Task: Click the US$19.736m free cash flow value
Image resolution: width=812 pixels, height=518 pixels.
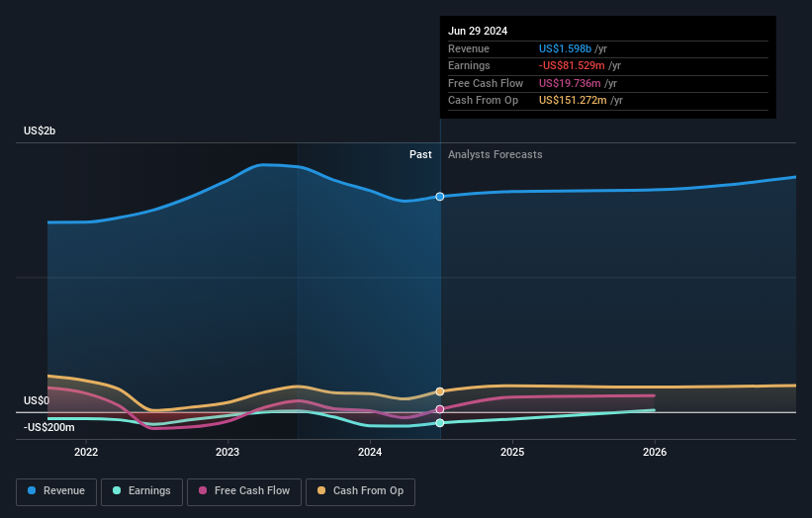Action: click(x=570, y=83)
